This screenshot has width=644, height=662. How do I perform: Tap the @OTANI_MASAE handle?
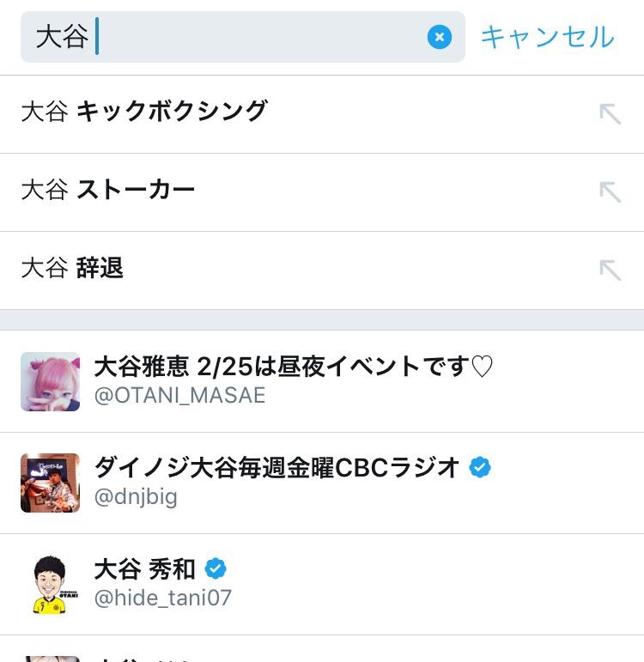coord(180,396)
